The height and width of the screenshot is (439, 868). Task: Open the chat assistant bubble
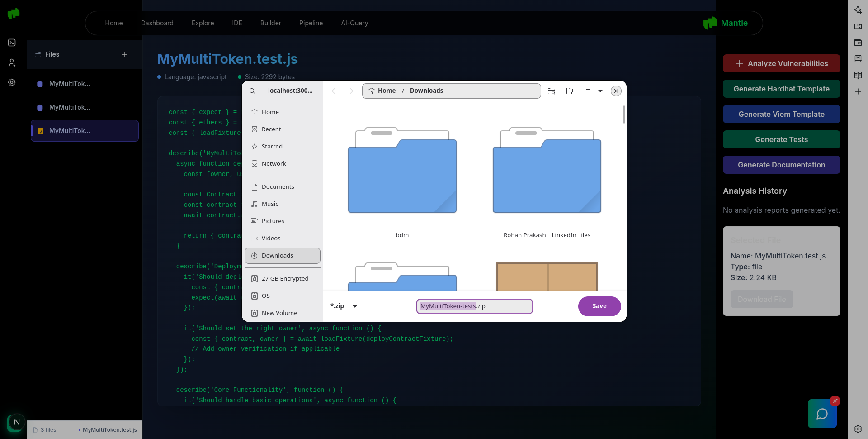822,414
